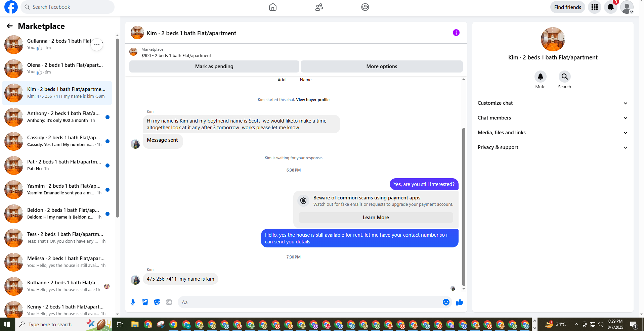644x331 pixels.
Task: Open Task View on the taskbar
Action: [x=120, y=324]
